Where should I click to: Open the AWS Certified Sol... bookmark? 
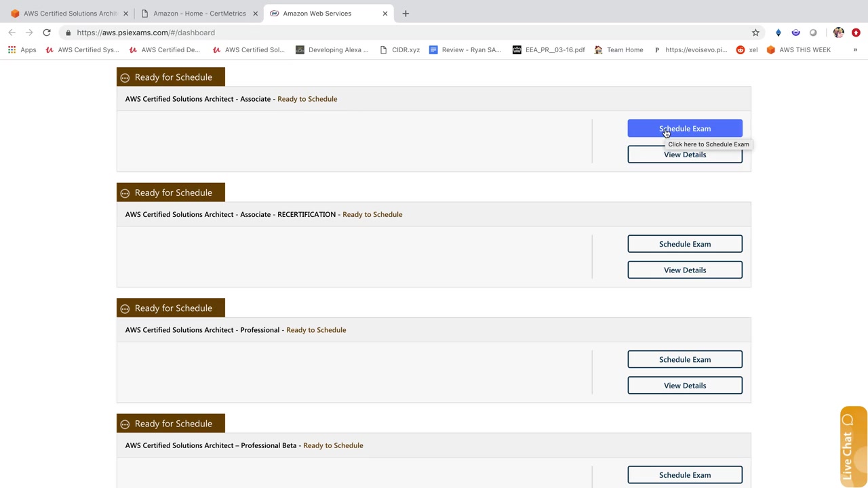pyautogui.click(x=248, y=49)
